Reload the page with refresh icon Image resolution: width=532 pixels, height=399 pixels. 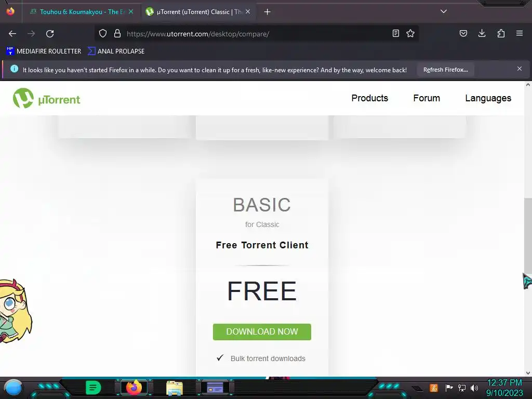point(50,34)
